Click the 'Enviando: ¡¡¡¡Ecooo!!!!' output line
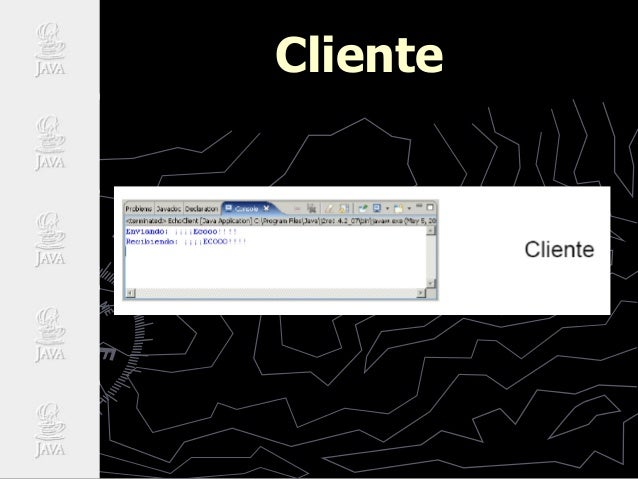 (181, 232)
